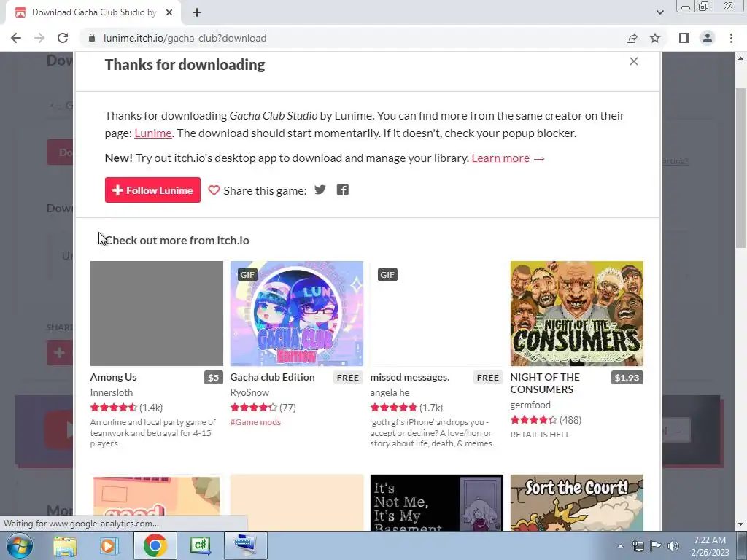Viewport: 747px width, 560px height.
Task: Open the C# application in taskbar
Action: pyautogui.click(x=200, y=545)
